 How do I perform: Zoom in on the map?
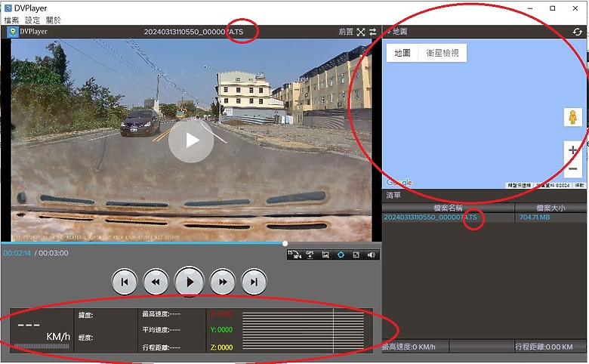pos(573,150)
